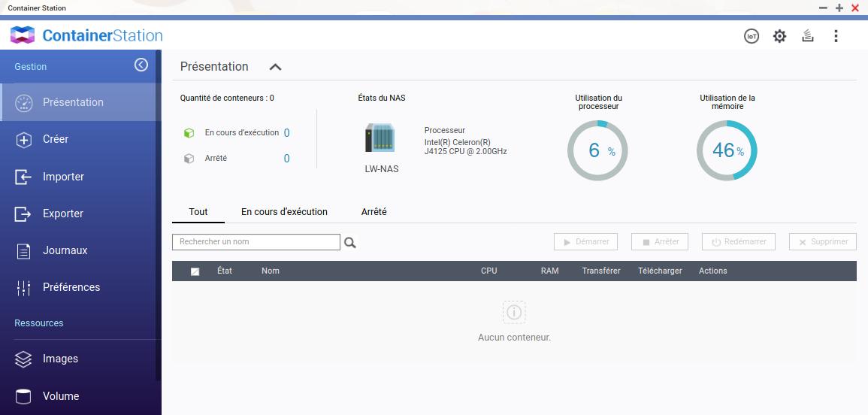Screen dimensions: 868x415
Task: Toggle the select-all checkbox in table header
Action: coord(195,271)
